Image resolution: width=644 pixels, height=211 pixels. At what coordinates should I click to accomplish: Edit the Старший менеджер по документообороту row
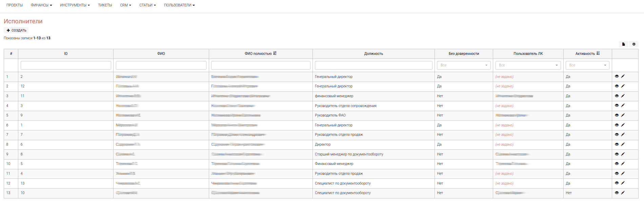[x=623, y=154]
